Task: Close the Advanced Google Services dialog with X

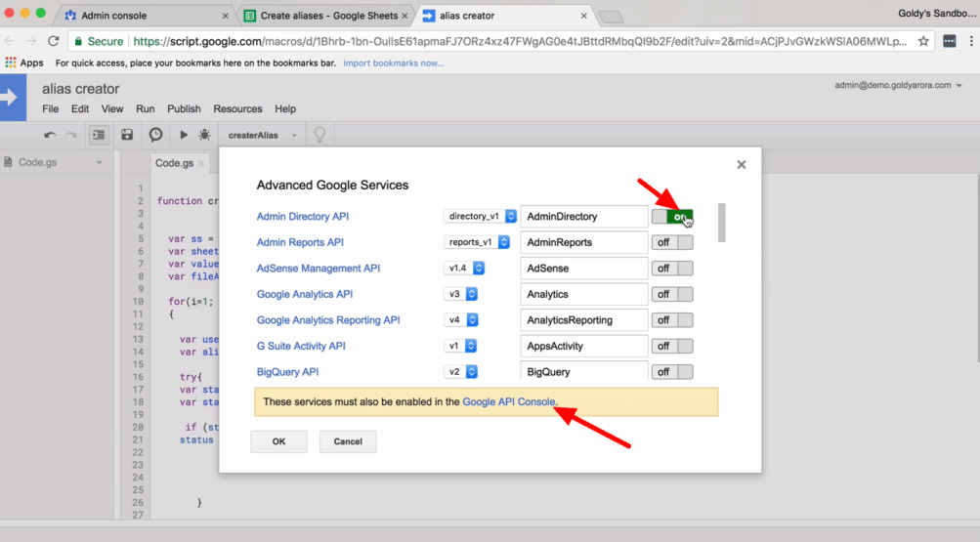Action: click(742, 165)
